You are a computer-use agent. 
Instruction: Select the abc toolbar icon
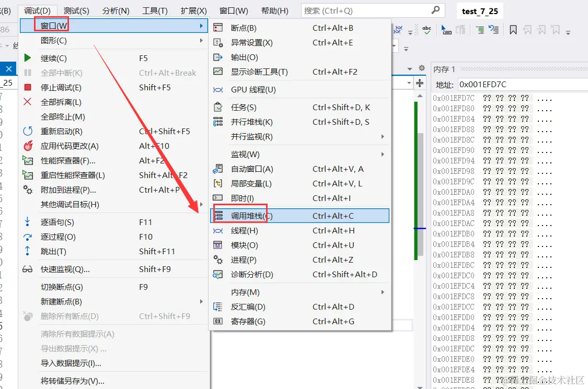tap(427, 30)
